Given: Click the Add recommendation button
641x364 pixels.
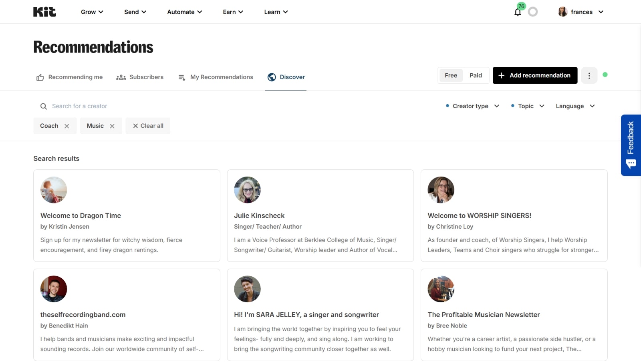Looking at the screenshot, I should point(535,75).
